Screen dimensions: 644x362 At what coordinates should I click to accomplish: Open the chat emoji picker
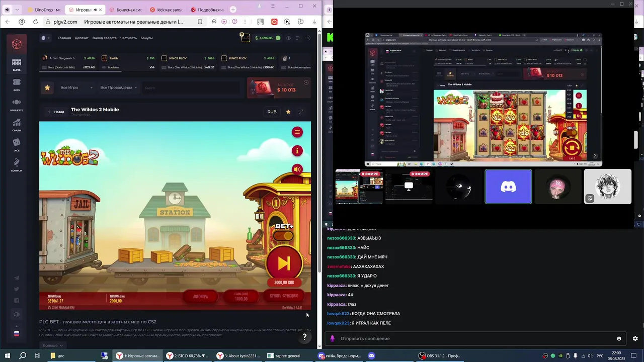[619, 338]
